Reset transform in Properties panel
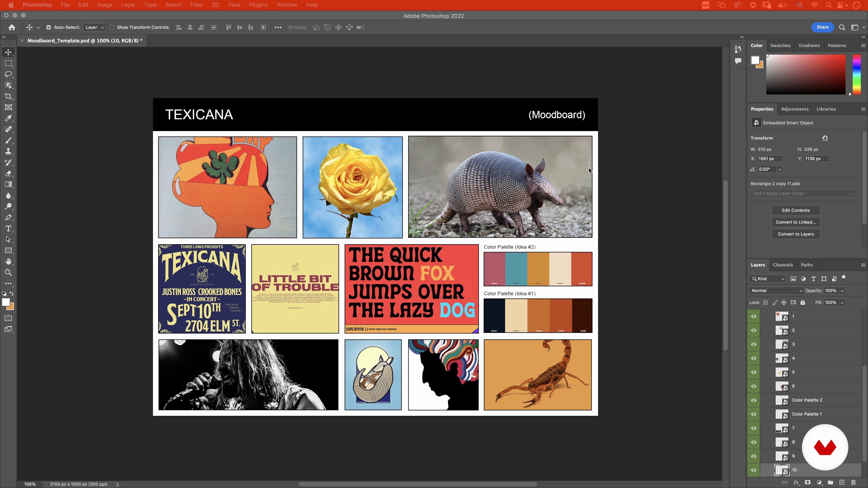The width and height of the screenshot is (868, 488). (825, 138)
